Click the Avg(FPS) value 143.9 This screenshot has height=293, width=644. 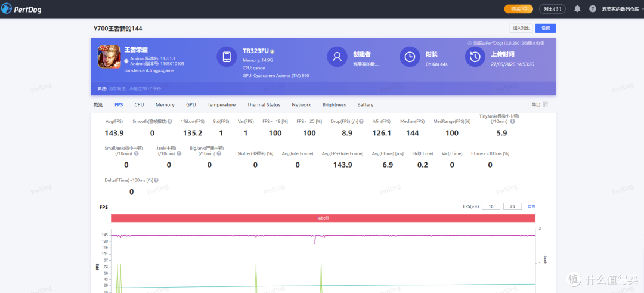pyautogui.click(x=114, y=133)
